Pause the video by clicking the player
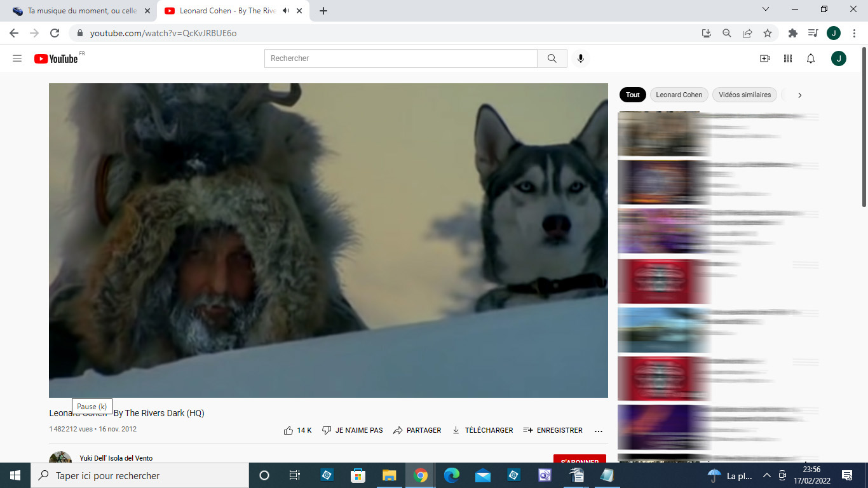 click(x=329, y=240)
